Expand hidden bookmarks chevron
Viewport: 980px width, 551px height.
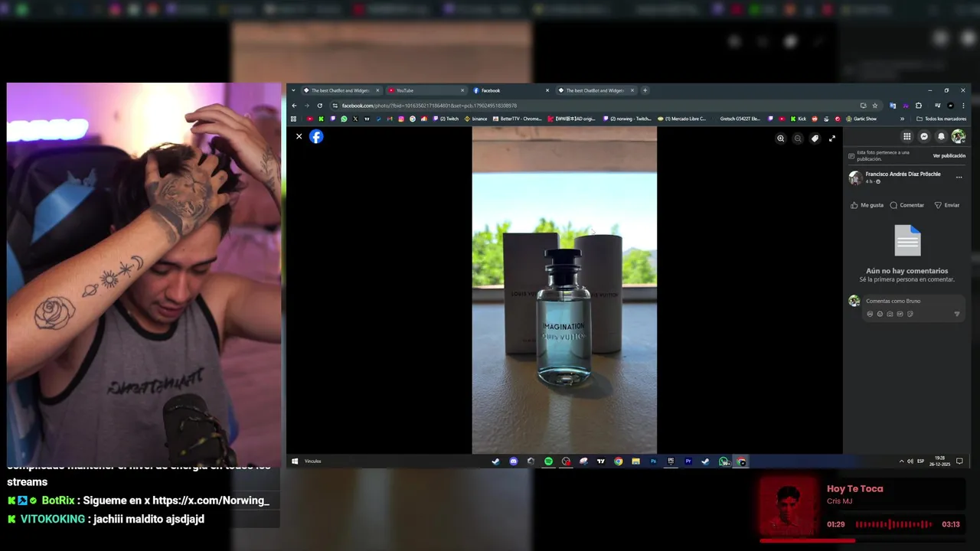point(902,119)
